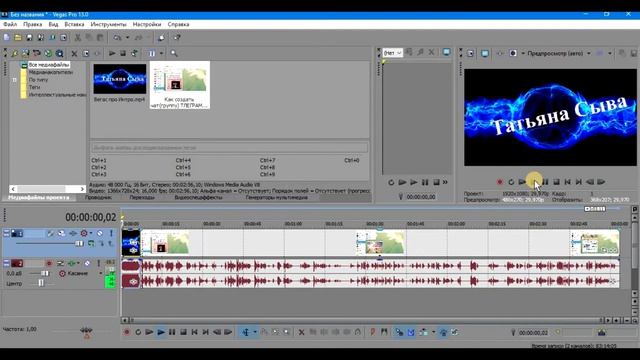Toggle timeline Loop Playback in transport bar
640x360 pixels.
[x=138, y=332]
